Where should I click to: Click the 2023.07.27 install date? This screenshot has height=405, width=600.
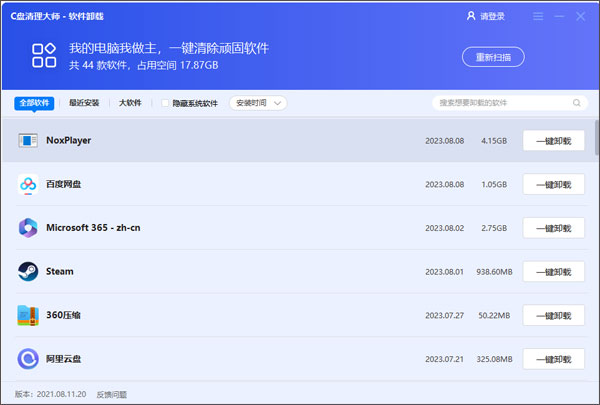[x=445, y=315]
